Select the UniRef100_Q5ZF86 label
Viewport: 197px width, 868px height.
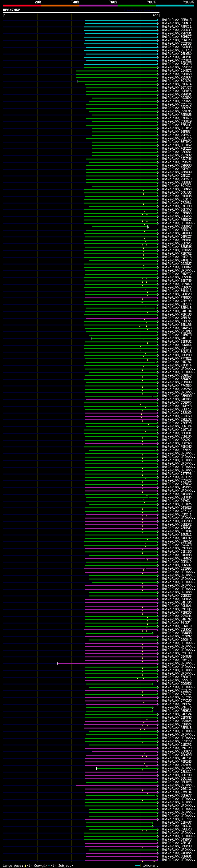[x=177, y=43]
